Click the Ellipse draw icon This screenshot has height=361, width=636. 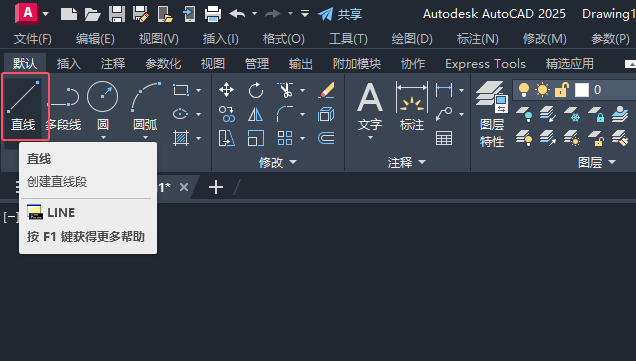coord(180,114)
